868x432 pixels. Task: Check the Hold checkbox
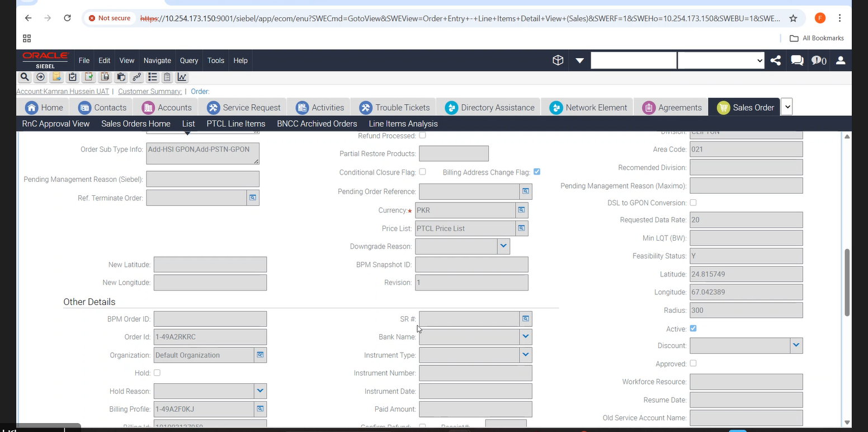157,373
